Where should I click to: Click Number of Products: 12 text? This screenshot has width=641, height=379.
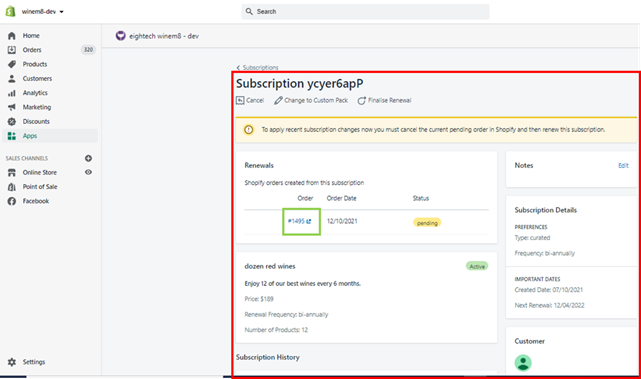pyautogui.click(x=276, y=330)
